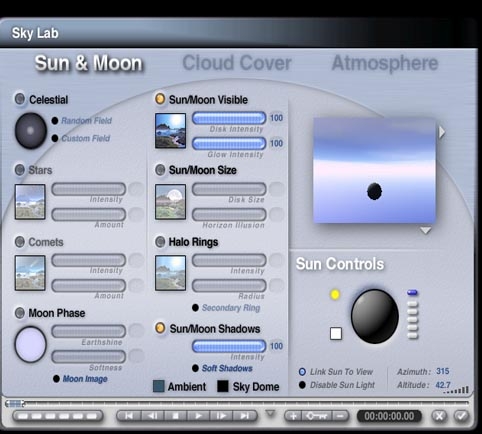Click the Earthshine slider
The height and width of the screenshot is (434, 482).
[89, 331]
